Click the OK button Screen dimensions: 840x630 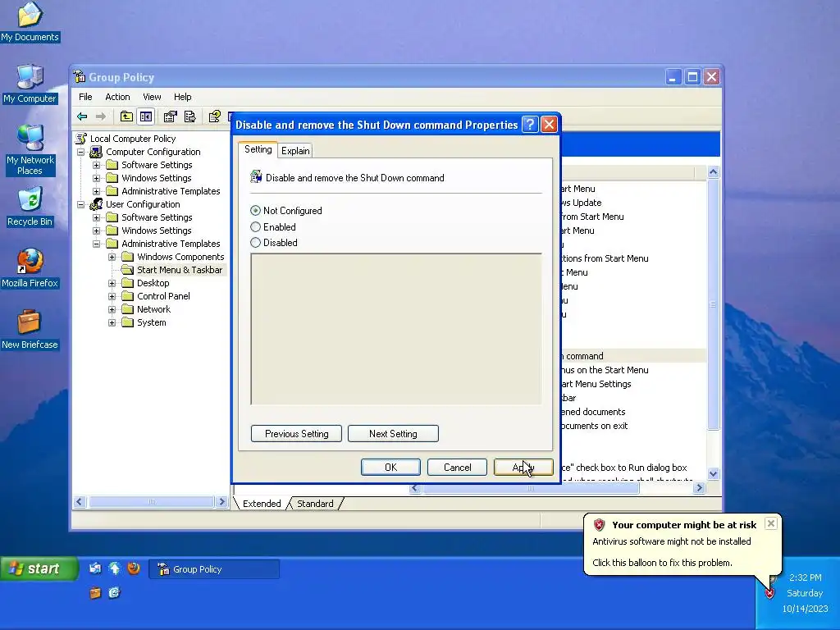click(390, 467)
